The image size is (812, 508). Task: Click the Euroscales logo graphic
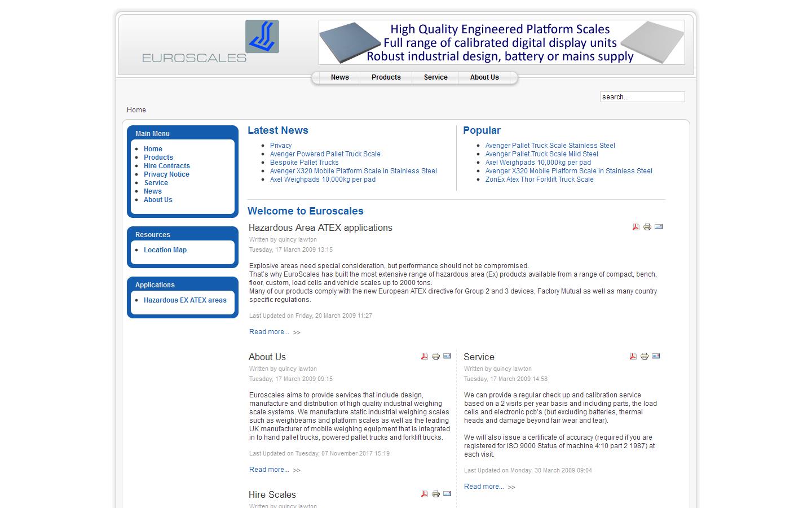(262, 37)
